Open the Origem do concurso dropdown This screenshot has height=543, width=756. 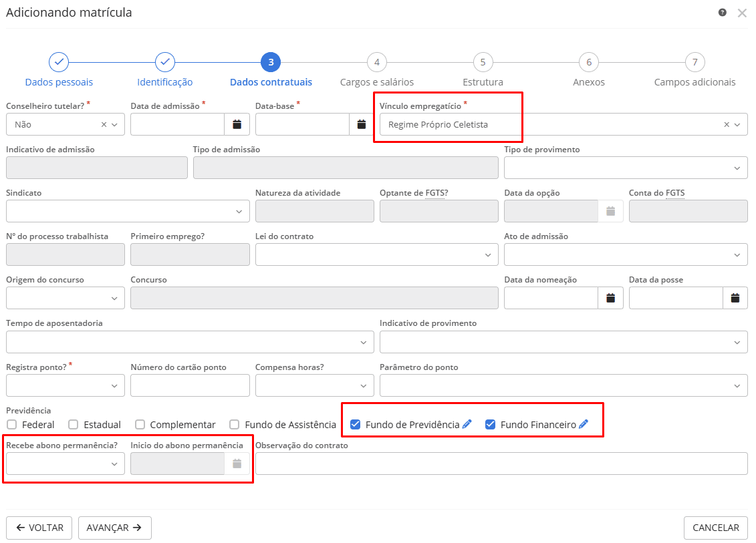coord(66,298)
